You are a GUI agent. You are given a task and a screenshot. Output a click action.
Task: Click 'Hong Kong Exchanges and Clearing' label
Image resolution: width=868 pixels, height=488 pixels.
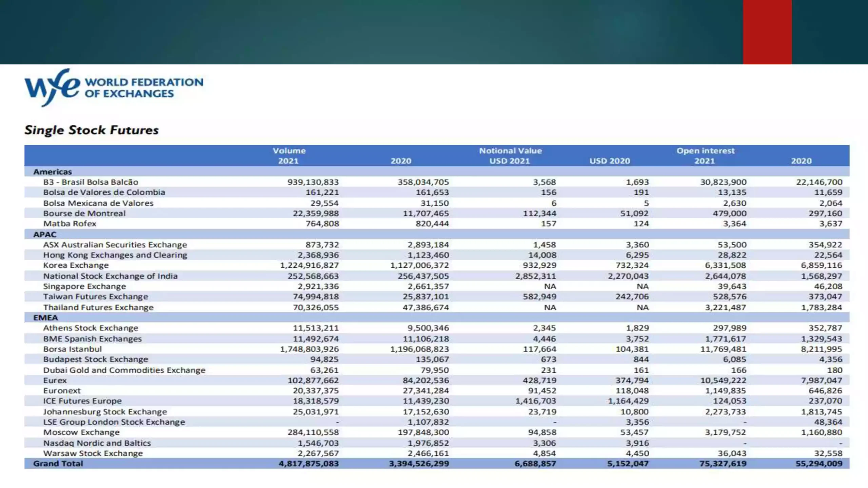(115, 255)
